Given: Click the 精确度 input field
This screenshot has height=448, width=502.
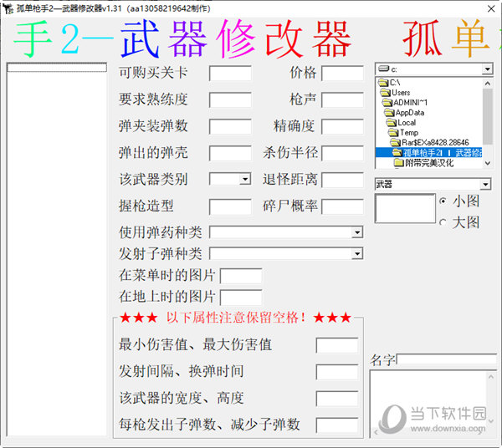Looking at the screenshot, I should [x=342, y=126].
